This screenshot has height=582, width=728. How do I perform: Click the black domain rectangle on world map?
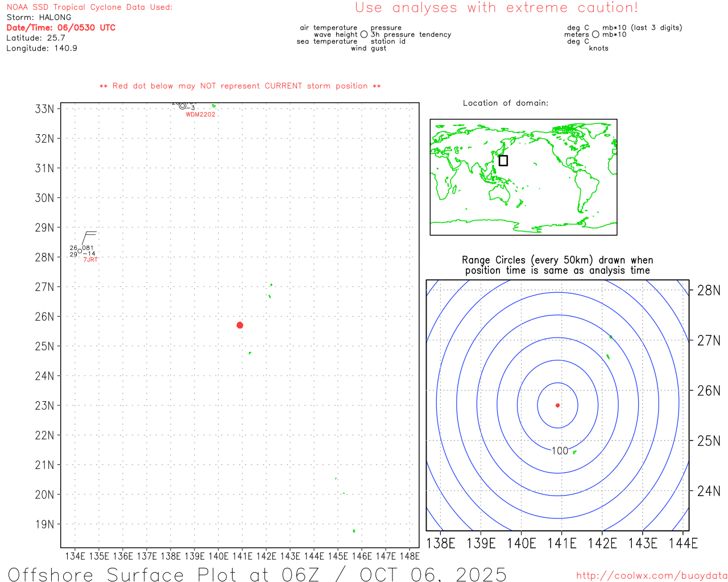tap(503, 160)
